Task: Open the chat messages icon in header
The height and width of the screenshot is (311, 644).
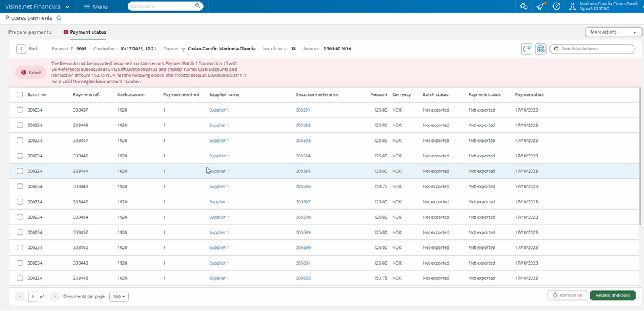Action: [x=523, y=6]
